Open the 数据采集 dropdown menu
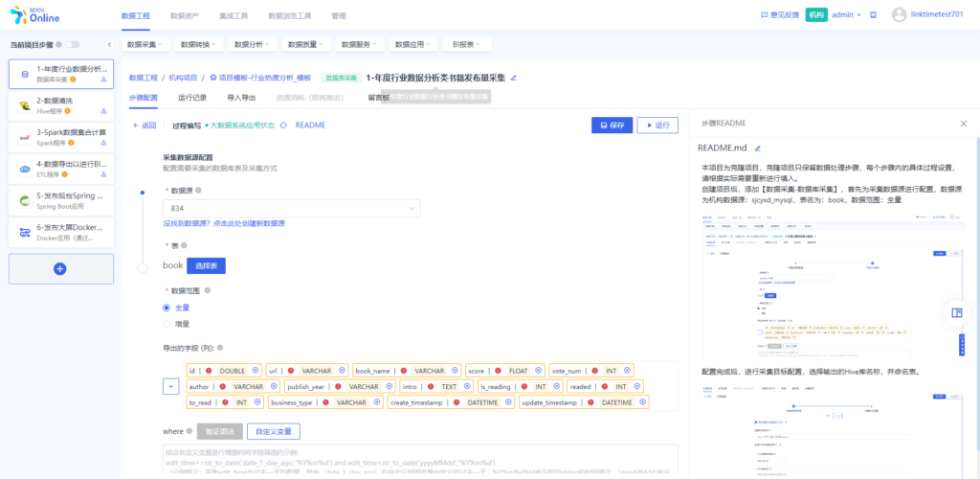 (145, 44)
